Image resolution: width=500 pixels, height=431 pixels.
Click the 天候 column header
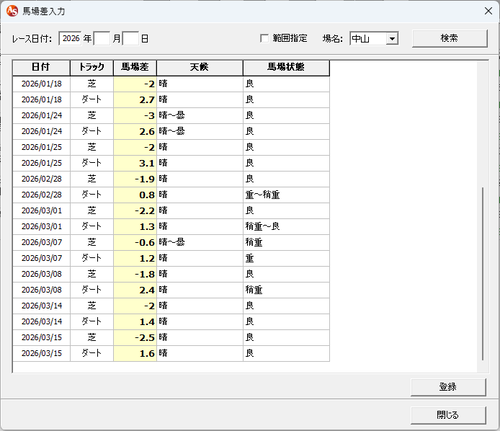coord(200,68)
